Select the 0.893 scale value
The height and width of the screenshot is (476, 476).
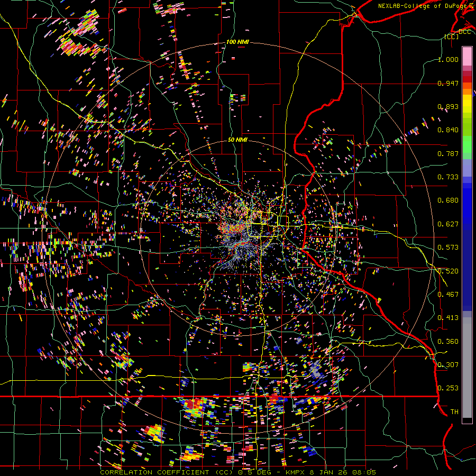coord(448,106)
